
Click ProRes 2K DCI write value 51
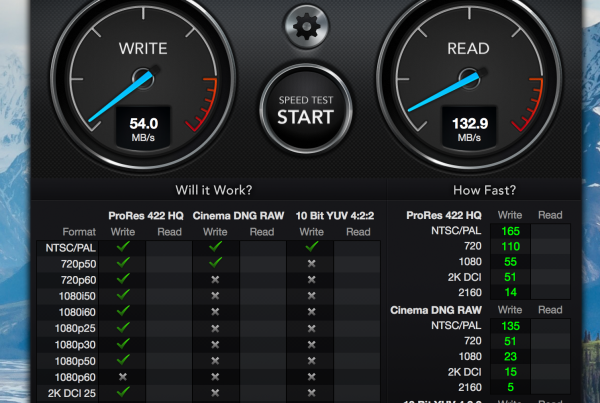(x=510, y=277)
